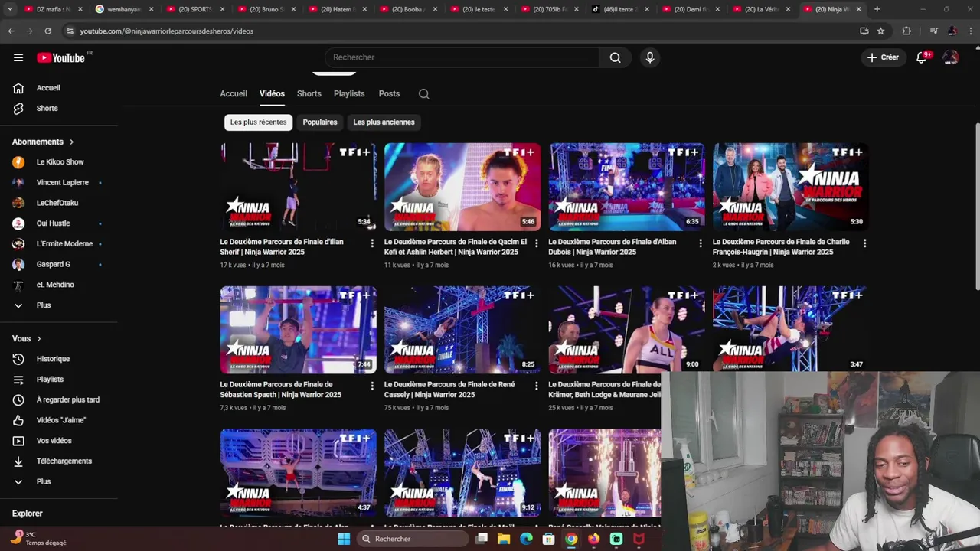Open Vidéos "J'aime" in the sidebar
980x551 pixels.
point(61,420)
